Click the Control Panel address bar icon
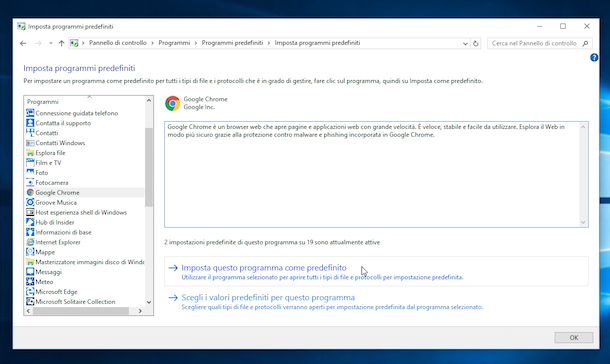The width and height of the screenshot is (610, 364). (74, 43)
